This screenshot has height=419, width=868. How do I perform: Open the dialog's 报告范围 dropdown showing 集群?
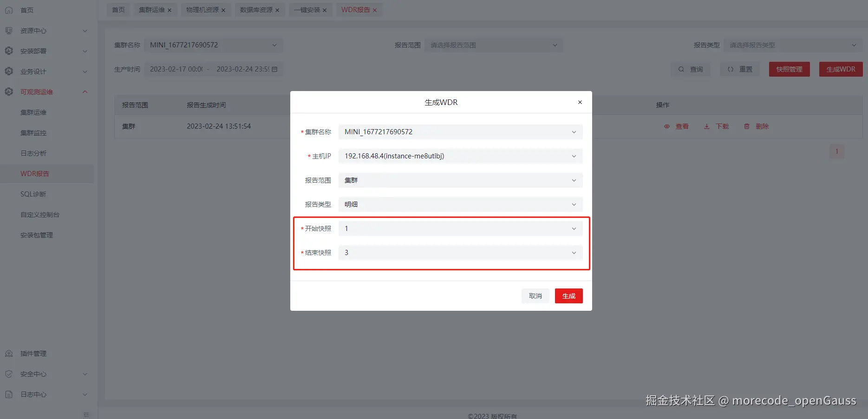[x=460, y=180]
